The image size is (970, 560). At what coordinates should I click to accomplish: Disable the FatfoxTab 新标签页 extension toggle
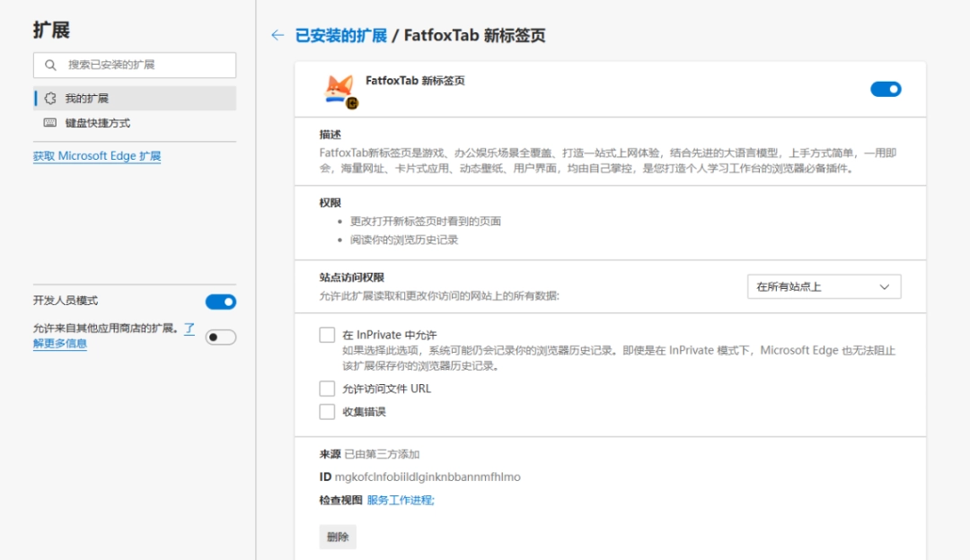[x=886, y=89]
